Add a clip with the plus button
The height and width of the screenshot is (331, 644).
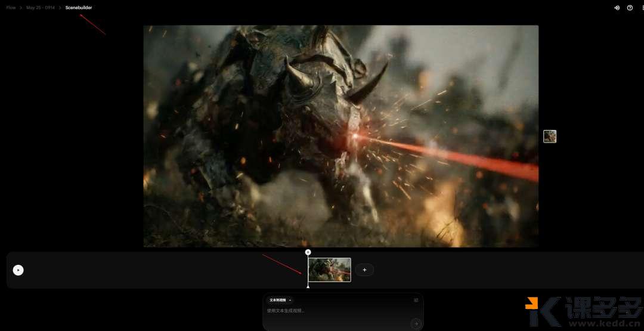[364, 270]
